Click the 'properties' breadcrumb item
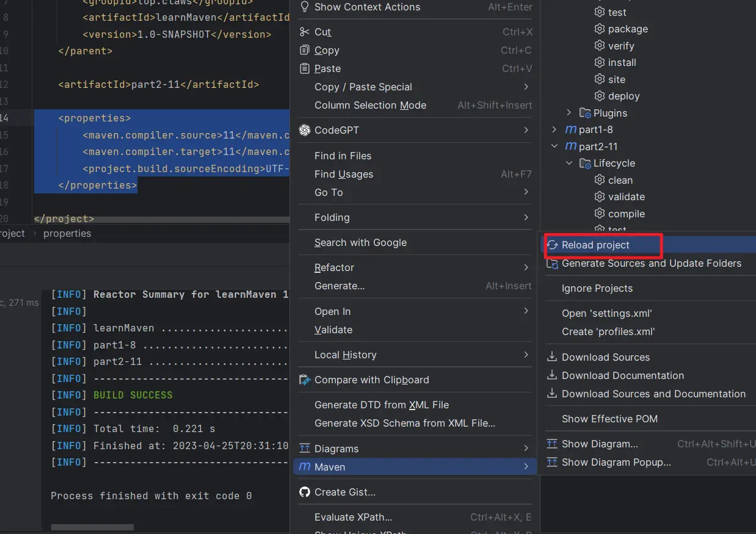This screenshot has height=534, width=756. point(67,233)
